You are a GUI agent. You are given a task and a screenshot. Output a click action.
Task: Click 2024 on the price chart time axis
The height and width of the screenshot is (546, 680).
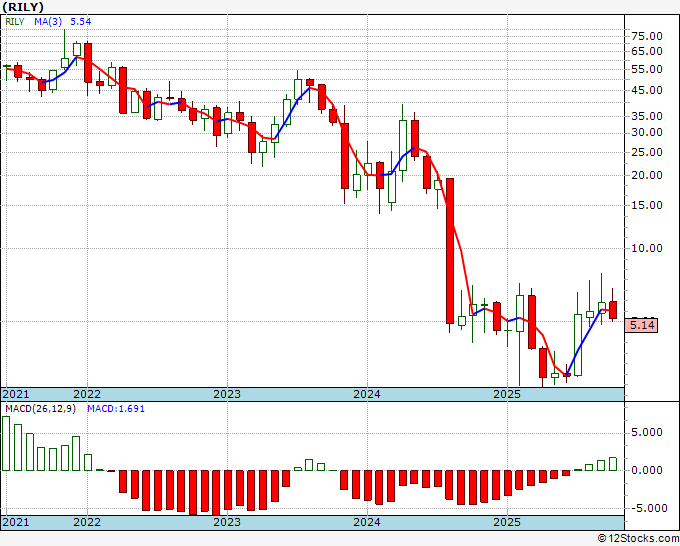[367, 394]
